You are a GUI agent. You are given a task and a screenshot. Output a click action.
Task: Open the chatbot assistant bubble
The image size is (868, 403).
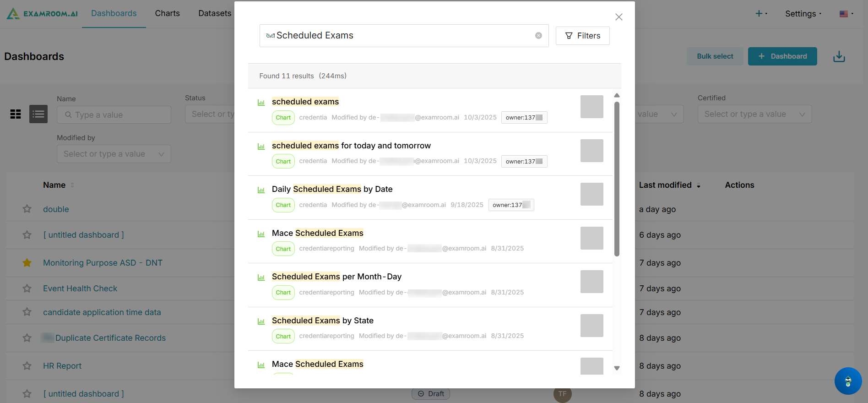point(848,381)
